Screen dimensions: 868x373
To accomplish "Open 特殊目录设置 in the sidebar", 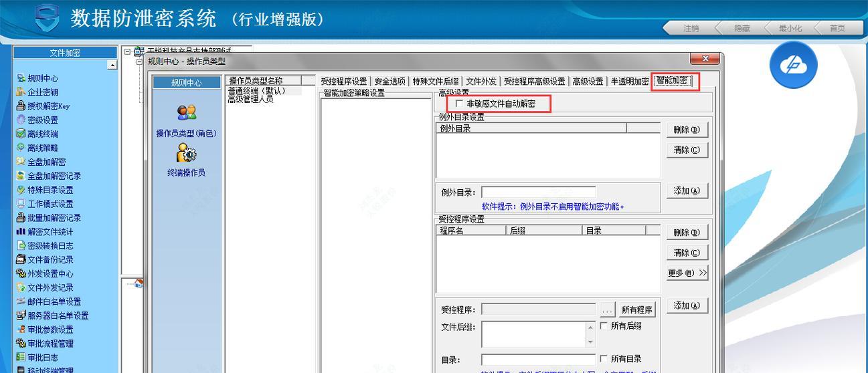I will 45,191.
